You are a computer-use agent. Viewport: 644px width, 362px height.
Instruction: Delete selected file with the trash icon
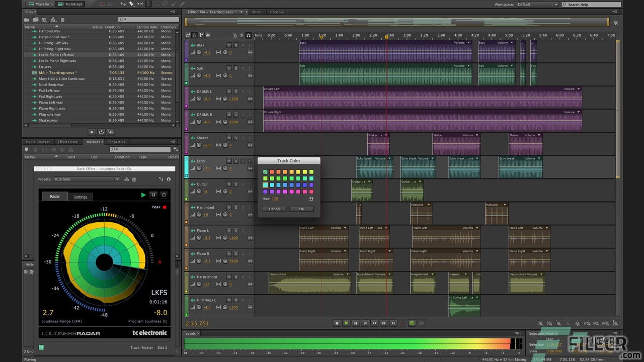(63, 19)
